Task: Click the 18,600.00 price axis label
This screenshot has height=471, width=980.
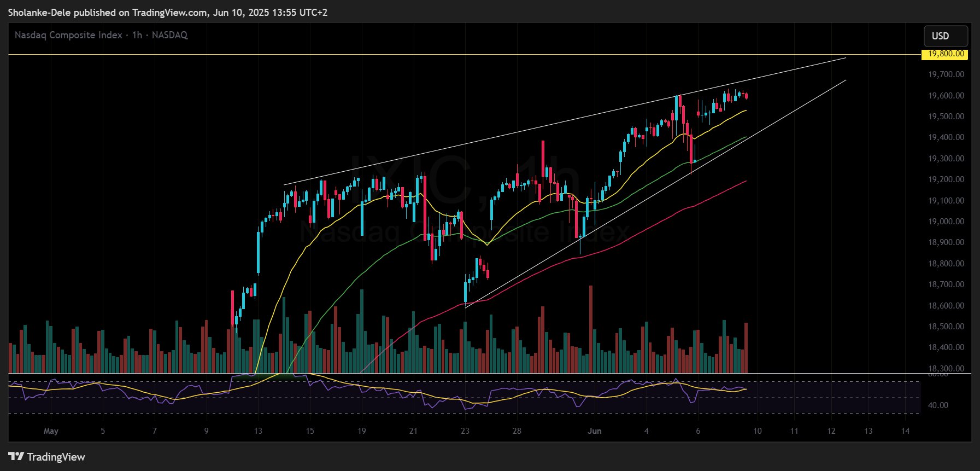Action: [946, 306]
